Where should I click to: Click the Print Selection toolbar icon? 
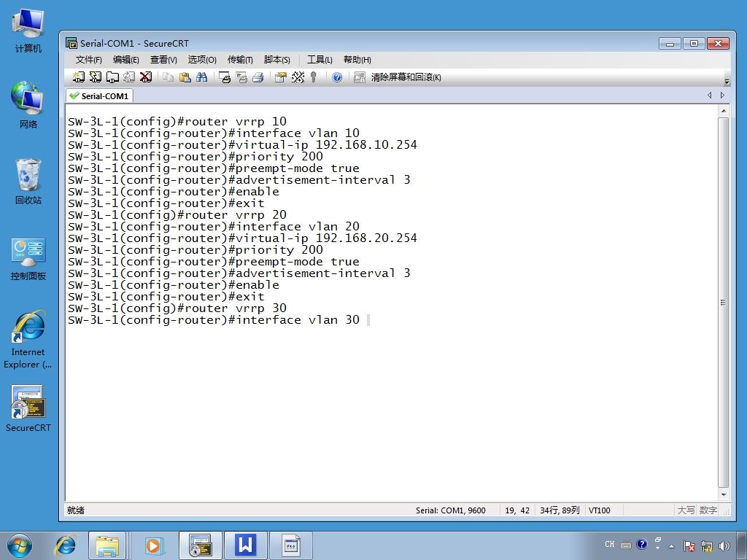click(241, 77)
